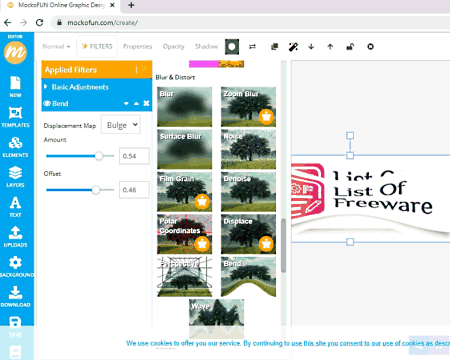Click the Shadow option in toolbar
The width and height of the screenshot is (450, 360).
pyautogui.click(x=206, y=46)
